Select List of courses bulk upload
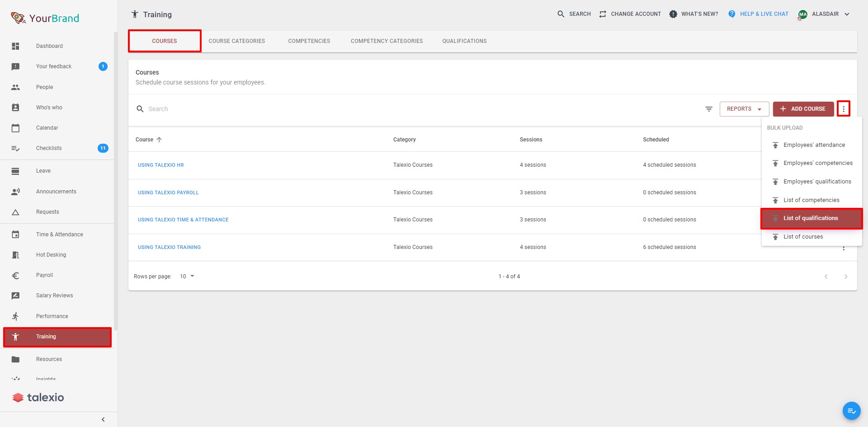868x427 pixels. [x=812, y=237]
